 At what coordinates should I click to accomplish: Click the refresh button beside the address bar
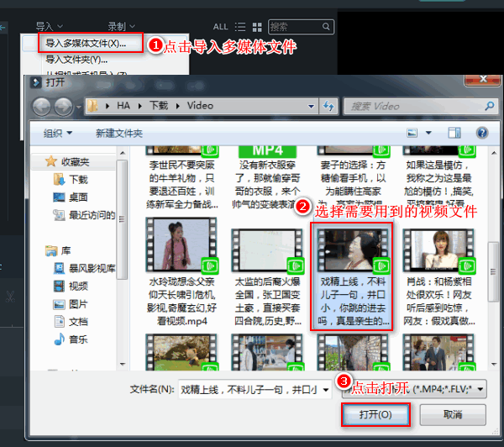(x=328, y=106)
